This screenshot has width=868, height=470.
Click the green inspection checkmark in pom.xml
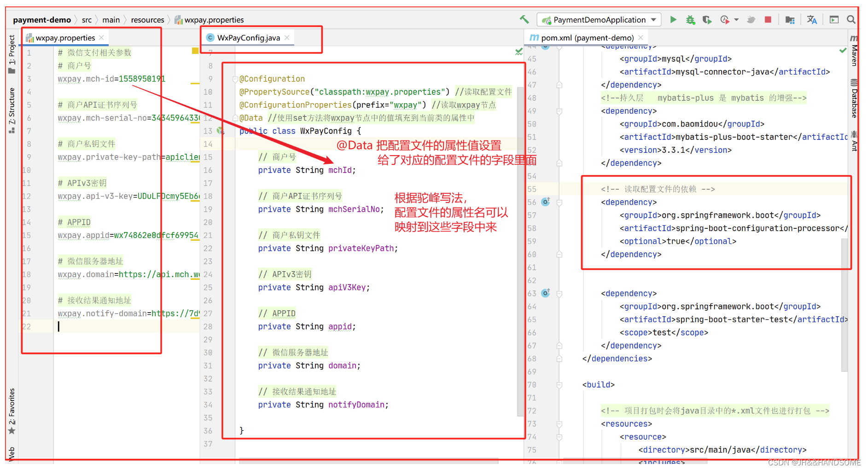[x=843, y=50]
